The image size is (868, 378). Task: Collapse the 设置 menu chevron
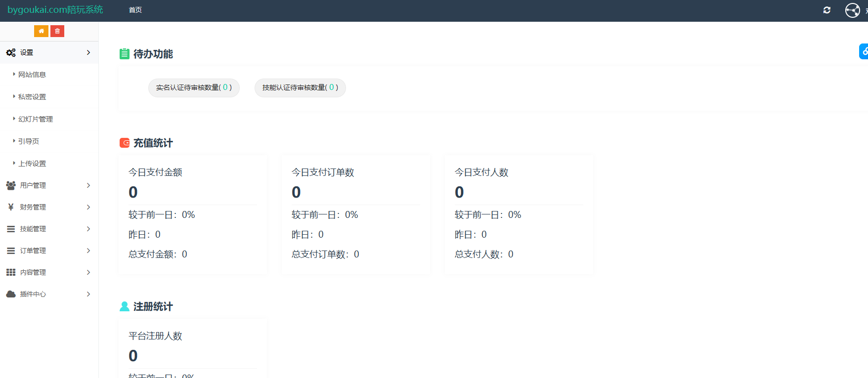pyautogui.click(x=88, y=52)
